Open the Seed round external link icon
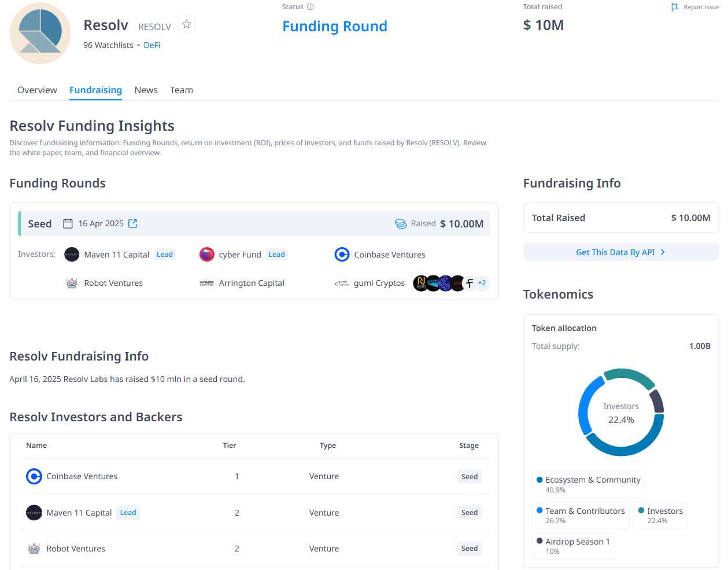Image resolution: width=728 pixels, height=570 pixels. 133,223
